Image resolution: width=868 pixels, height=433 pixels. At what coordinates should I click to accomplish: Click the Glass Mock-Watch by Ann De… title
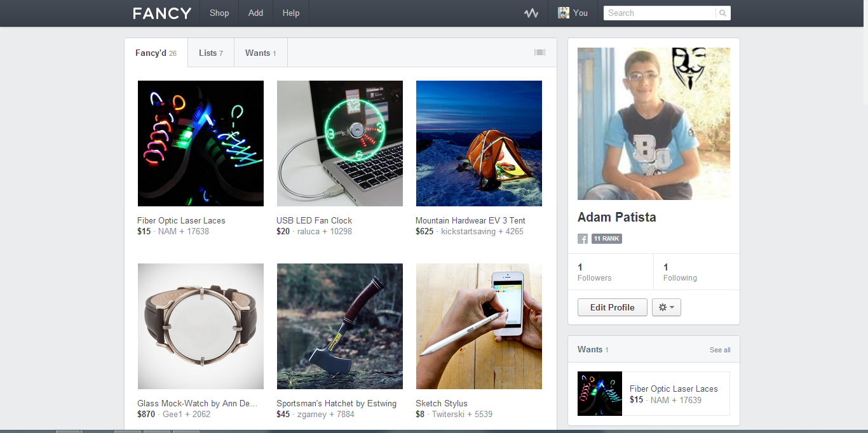tap(198, 403)
